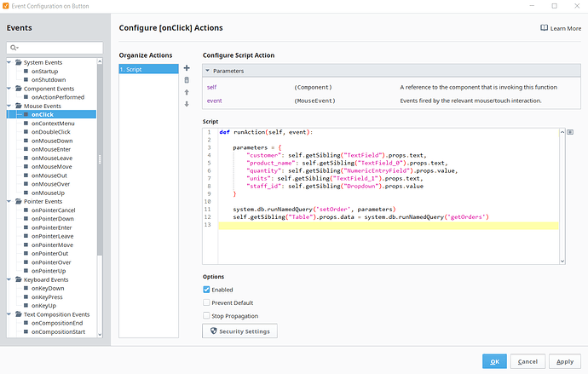This screenshot has width=588, height=374.
Task: Select the onKeyUp event
Action: [43, 306]
